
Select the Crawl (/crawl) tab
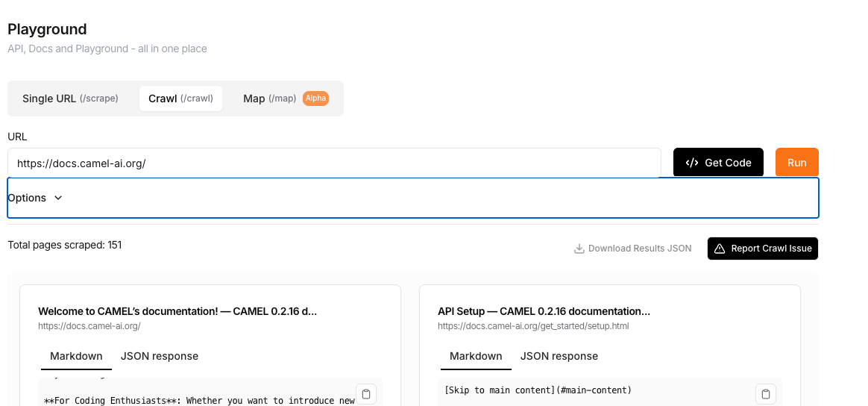click(x=180, y=99)
